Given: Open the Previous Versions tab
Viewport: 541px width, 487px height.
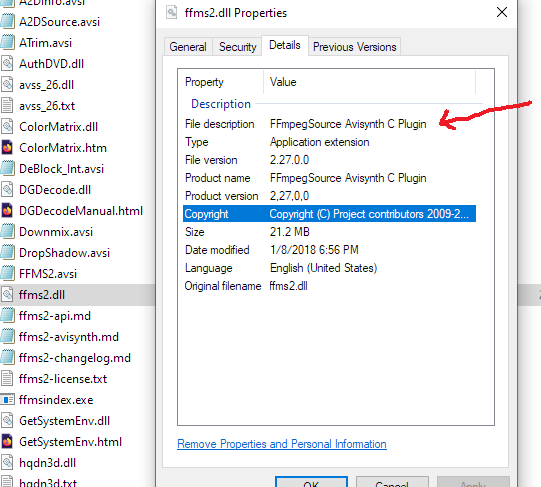Looking at the screenshot, I should click(x=354, y=47).
